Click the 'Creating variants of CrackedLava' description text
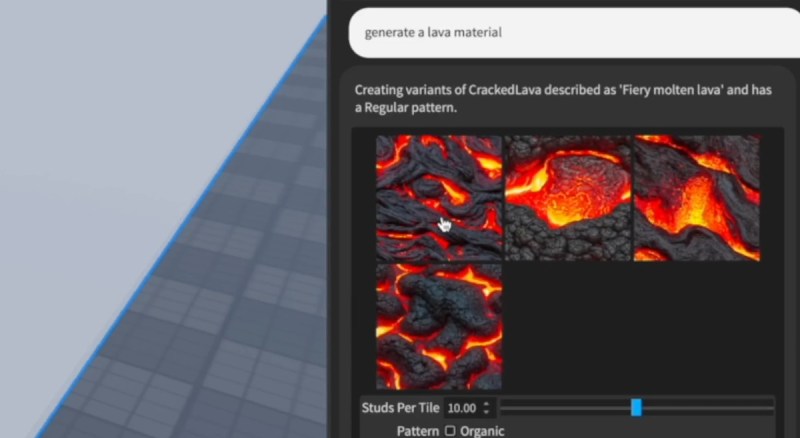This screenshot has width=800, height=438. pos(563,99)
